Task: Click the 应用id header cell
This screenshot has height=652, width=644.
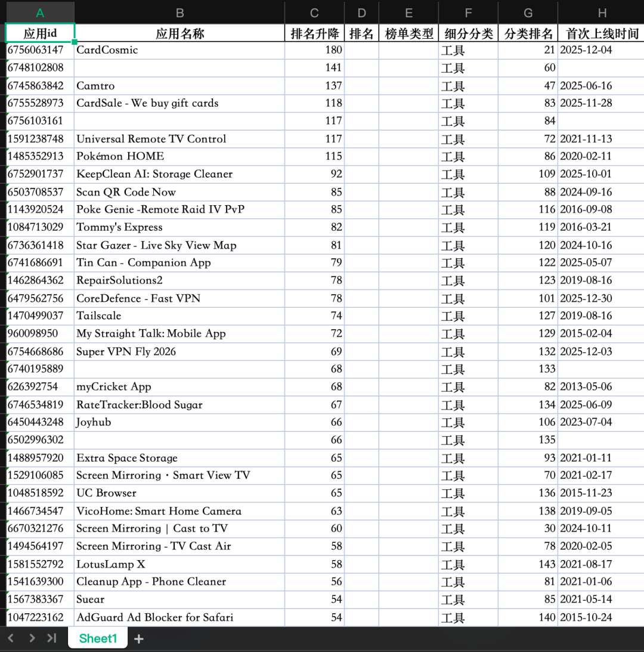Action: click(x=40, y=33)
